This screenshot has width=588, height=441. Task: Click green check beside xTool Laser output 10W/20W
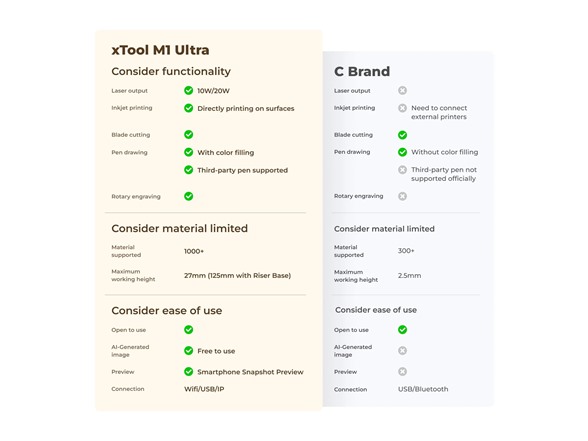(x=189, y=90)
